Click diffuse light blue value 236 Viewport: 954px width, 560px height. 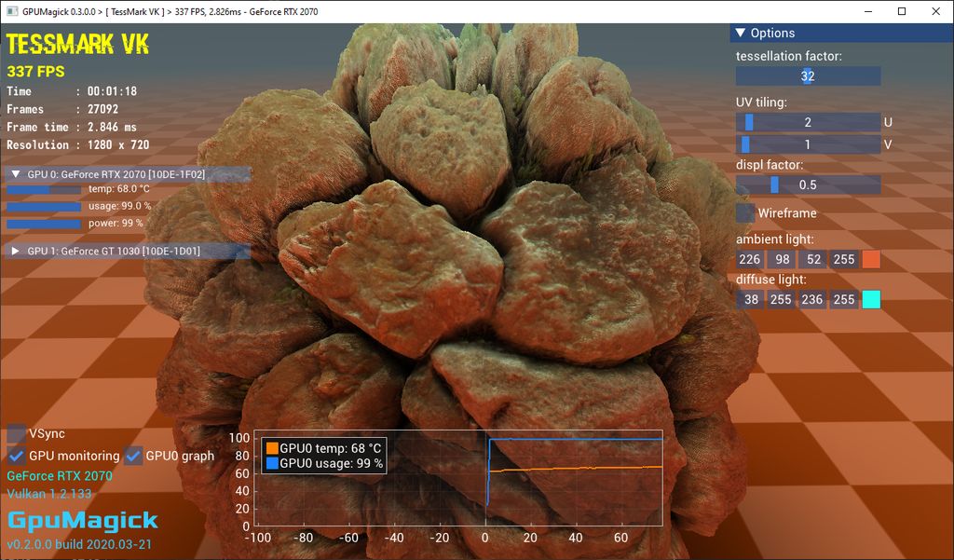click(x=812, y=299)
